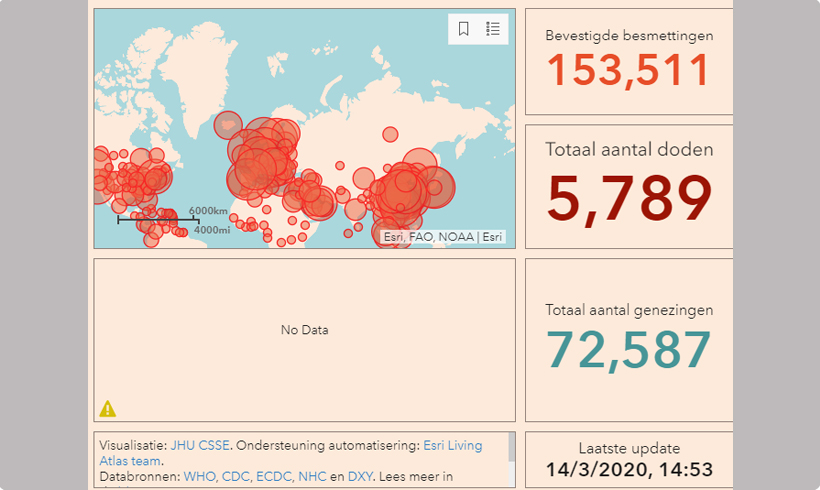Select the total recoveries figure 72,587
This screenshot has height=490, width=820.
[628, 350]
